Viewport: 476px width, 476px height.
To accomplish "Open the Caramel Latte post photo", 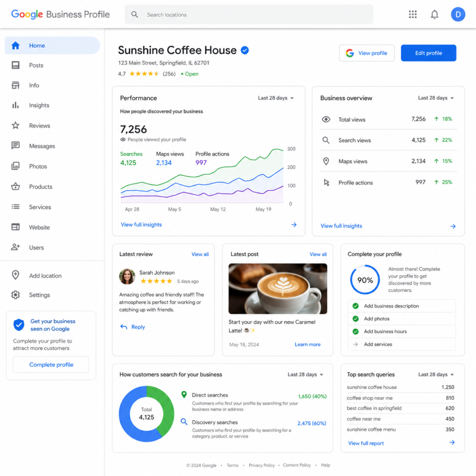I will pyautogui.click(x=278, y=289).
